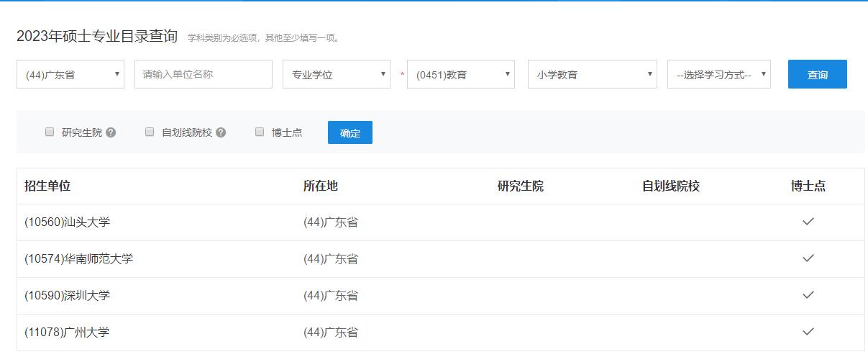
Task: Click help icon next to 研究生院
Action: click(111, 132)
